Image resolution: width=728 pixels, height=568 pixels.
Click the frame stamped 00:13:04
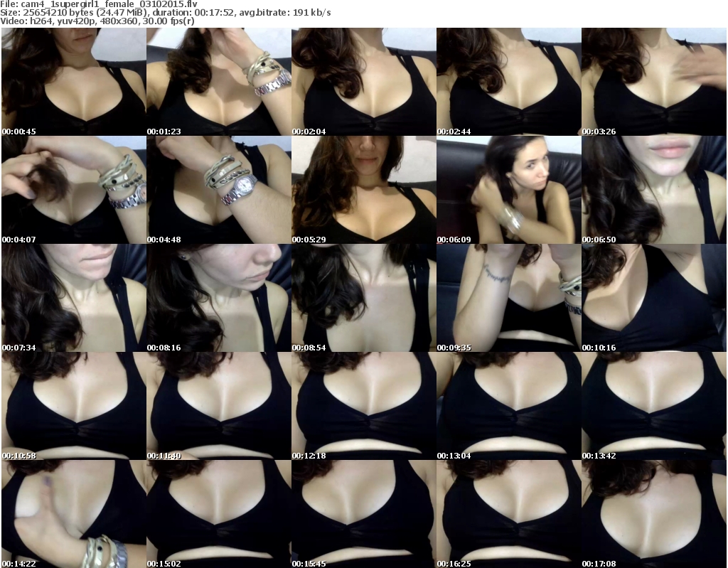point(509,406)
